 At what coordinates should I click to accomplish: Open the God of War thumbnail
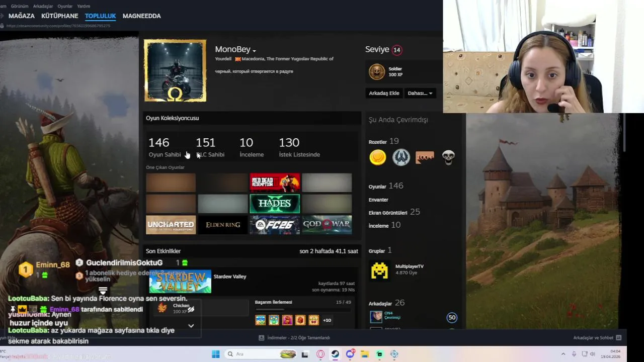coord(327,225)
